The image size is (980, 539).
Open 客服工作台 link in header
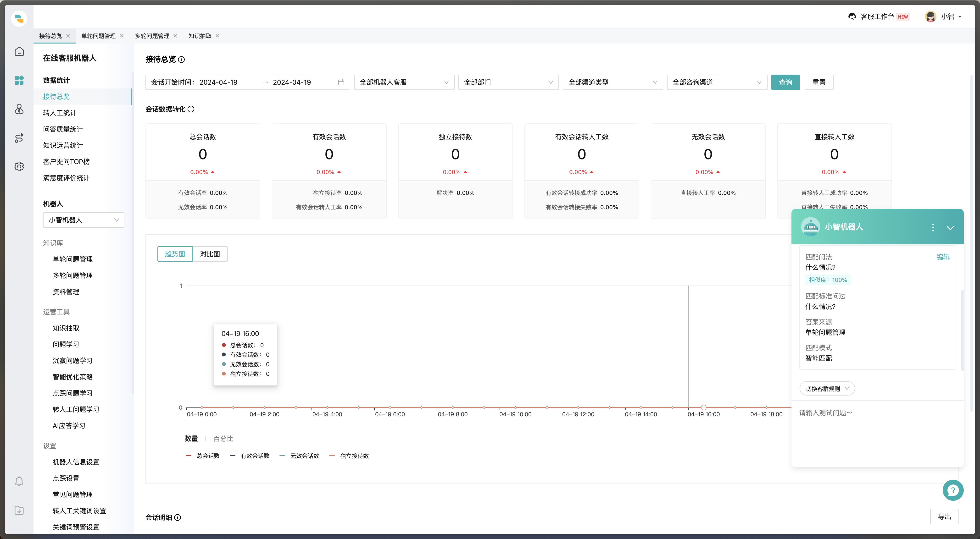tap(877, 16)
